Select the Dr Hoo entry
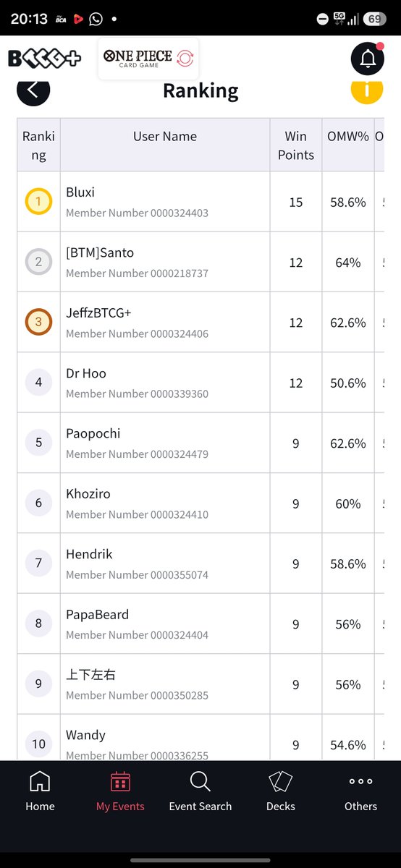Screen dimensions: 401x868 coord(200,383)
